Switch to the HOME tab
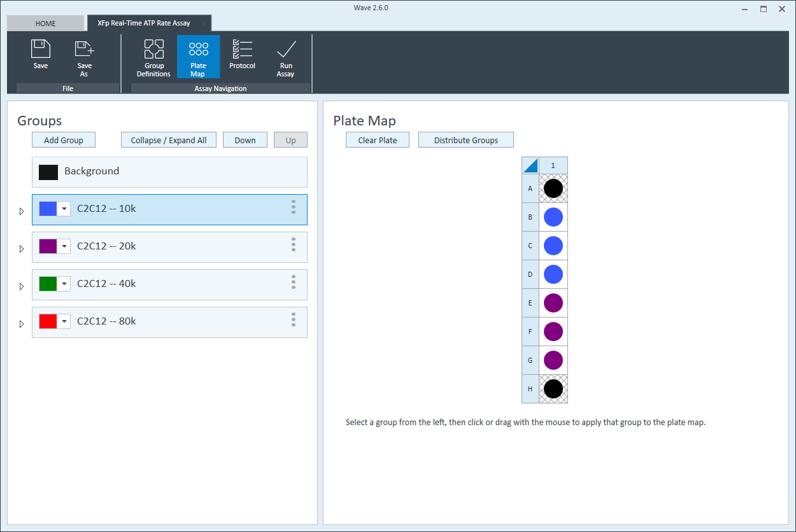 click(x=46, y=24)
